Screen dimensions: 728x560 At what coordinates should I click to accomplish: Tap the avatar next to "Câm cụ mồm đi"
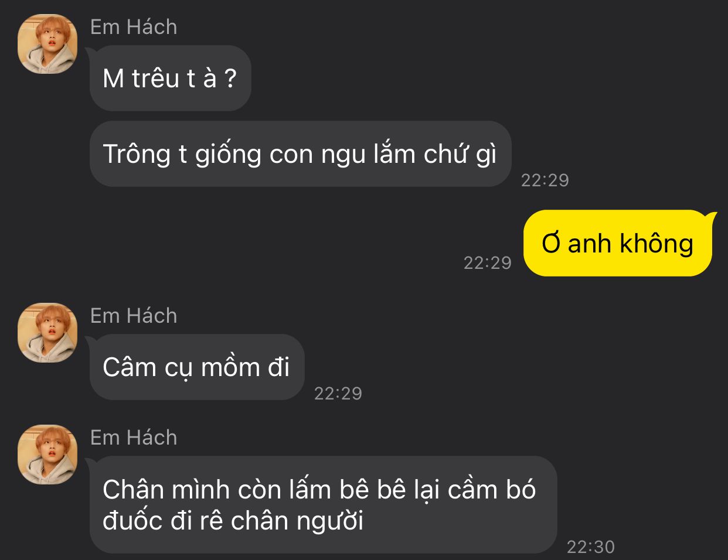point(47,333)
